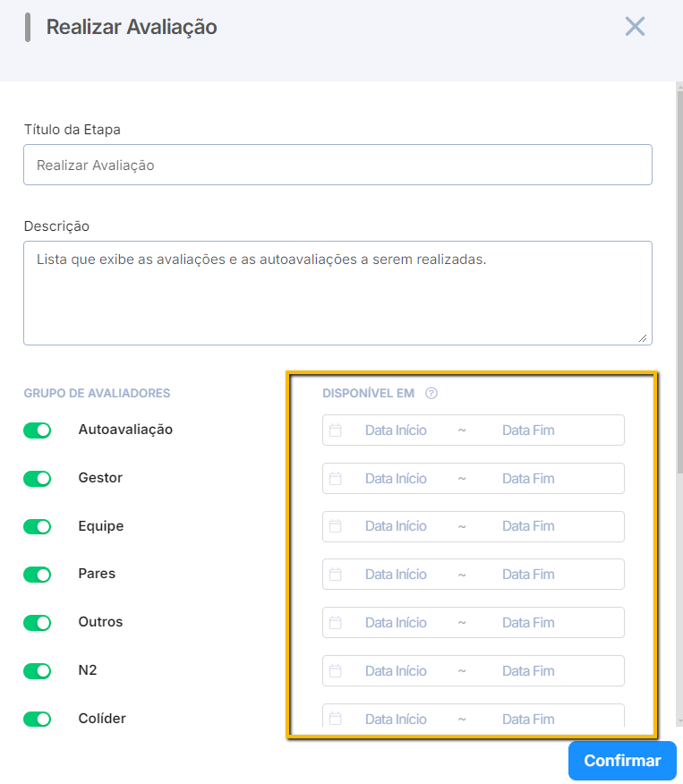The height and width of the screenshot is (784, 683).
Task: Open Data Início picker for Autoavaliação
Action: click(x=396, y=430)
